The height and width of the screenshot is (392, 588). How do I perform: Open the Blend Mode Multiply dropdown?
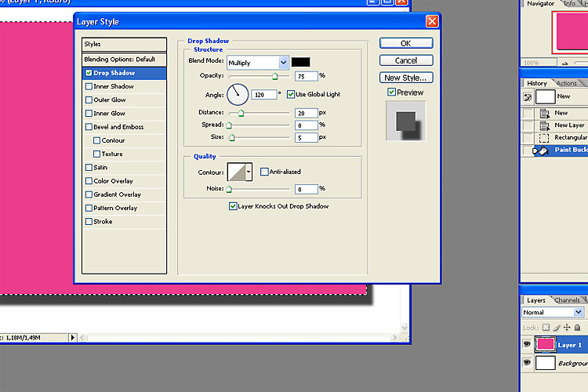284,63
